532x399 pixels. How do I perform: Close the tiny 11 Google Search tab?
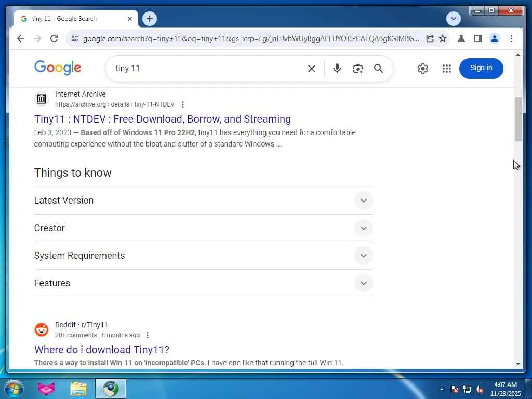click(x=129, y=19)
